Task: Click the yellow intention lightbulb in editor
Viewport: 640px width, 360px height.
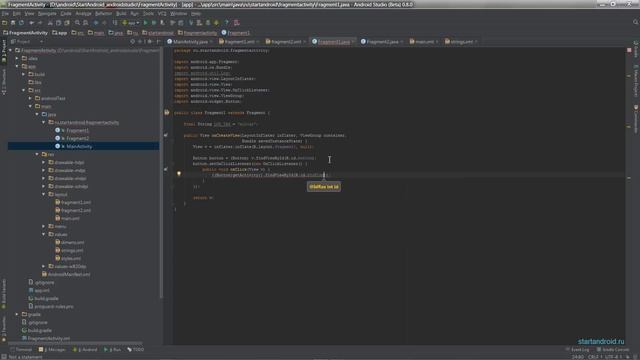Action: (x=179, y=174)
